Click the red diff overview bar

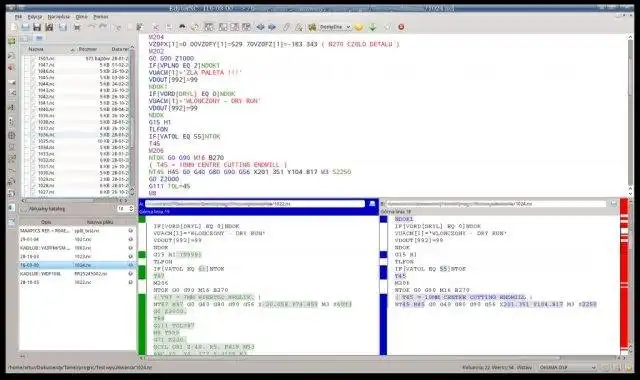point(624,276)
